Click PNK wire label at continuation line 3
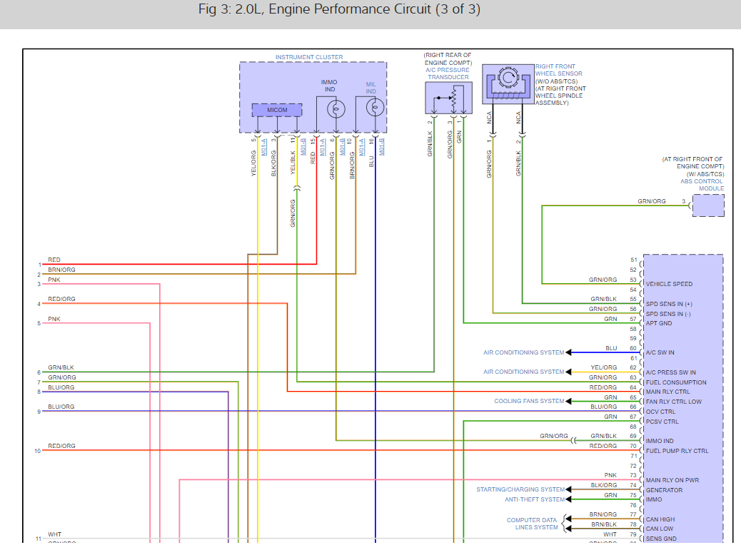The width and height of the screenshot is (741, 560). tap(54, 280)
